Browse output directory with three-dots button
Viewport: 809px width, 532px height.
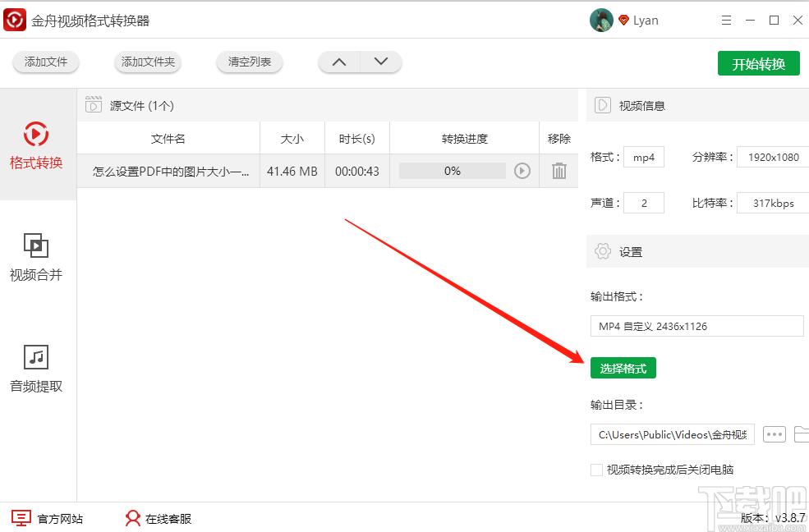[x=774, y=434]
